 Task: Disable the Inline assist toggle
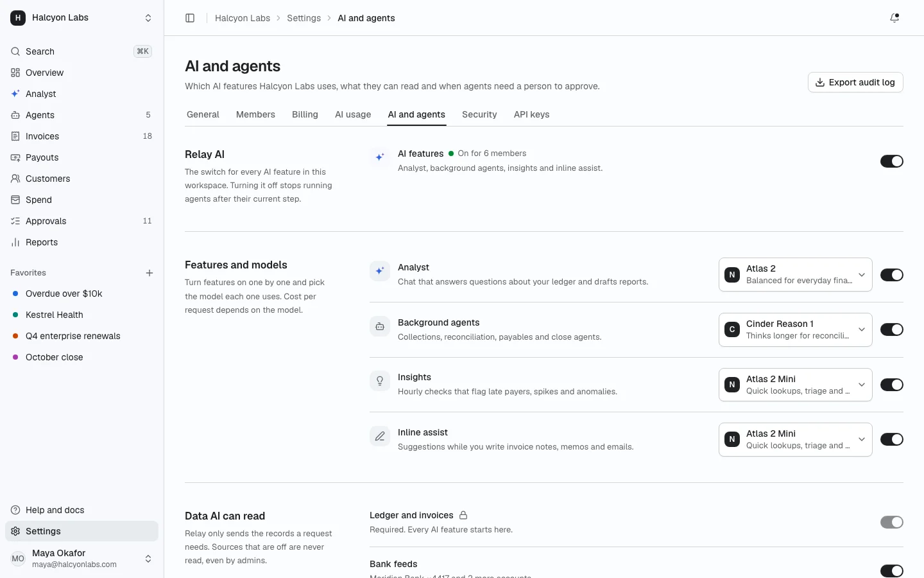tap(892, 439)
